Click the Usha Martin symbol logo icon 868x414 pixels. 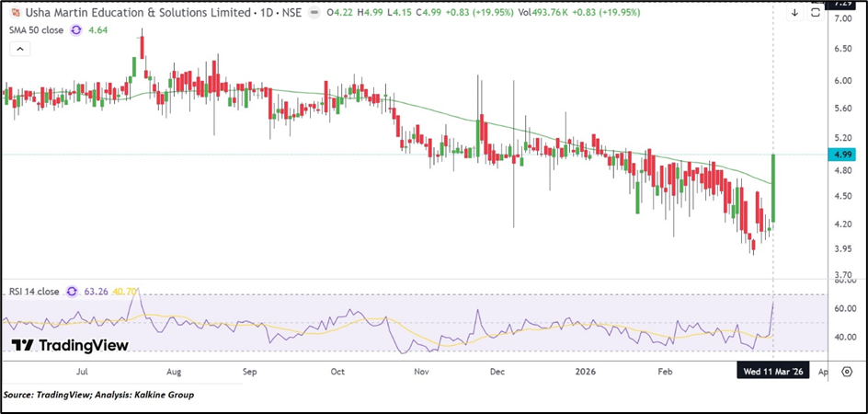tap(15, 14)
